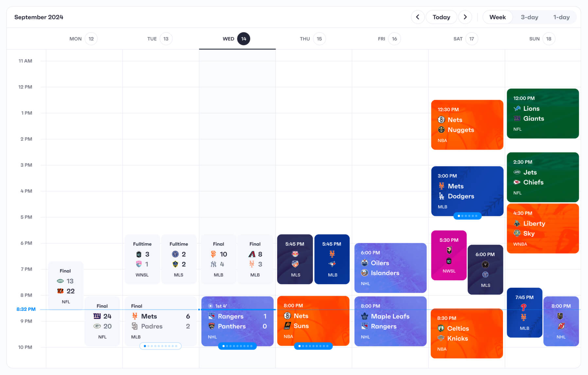Click the Brooklyn Nets logo on the Nets-Nuggets card

[x=442, y=120]
